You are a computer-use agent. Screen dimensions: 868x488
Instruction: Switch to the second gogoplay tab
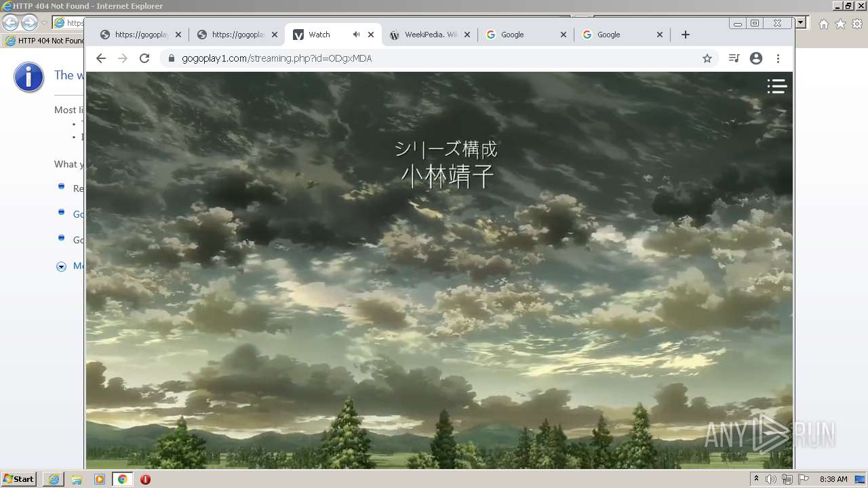[x=237, y=35]
